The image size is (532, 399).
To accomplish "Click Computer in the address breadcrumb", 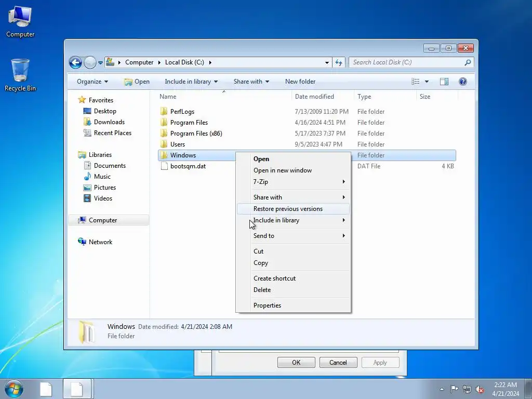I will click(x=139, y=62).
